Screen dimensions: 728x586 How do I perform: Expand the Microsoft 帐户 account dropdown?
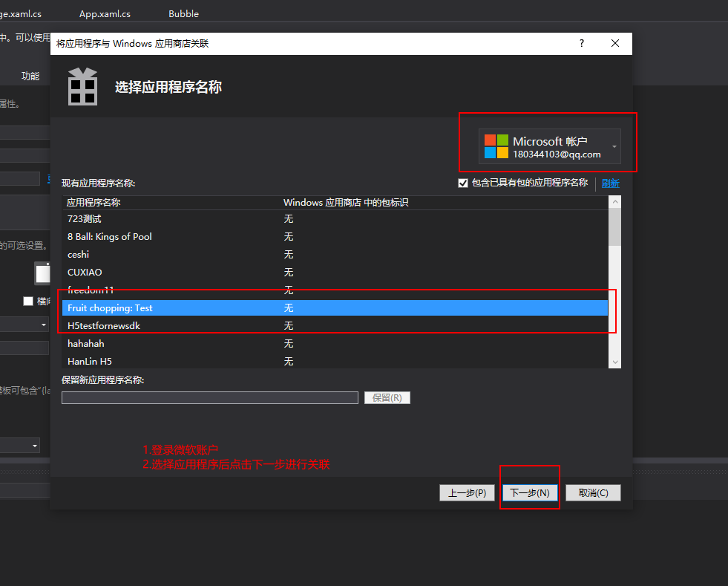[x=614, y=147]
